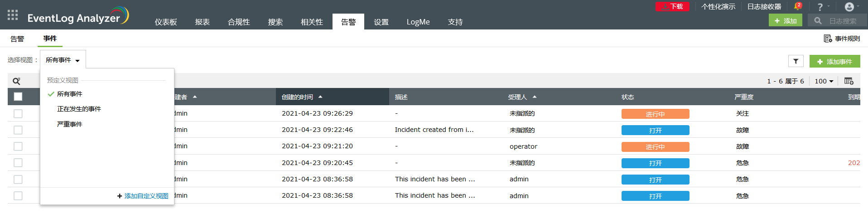The height and width of the screenshot is (219, 868).
Task: Open the apps grid launcher icon
Action: 13,15
